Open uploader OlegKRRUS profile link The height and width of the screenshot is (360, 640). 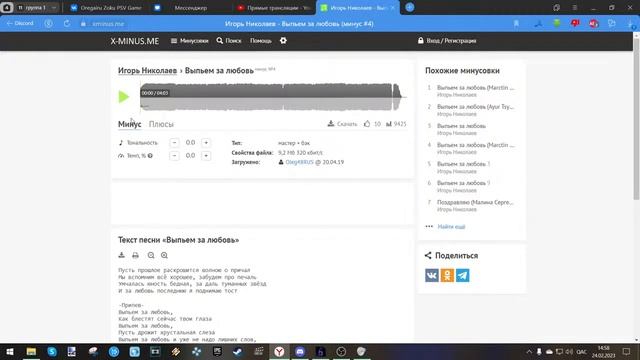coord(299,162)
